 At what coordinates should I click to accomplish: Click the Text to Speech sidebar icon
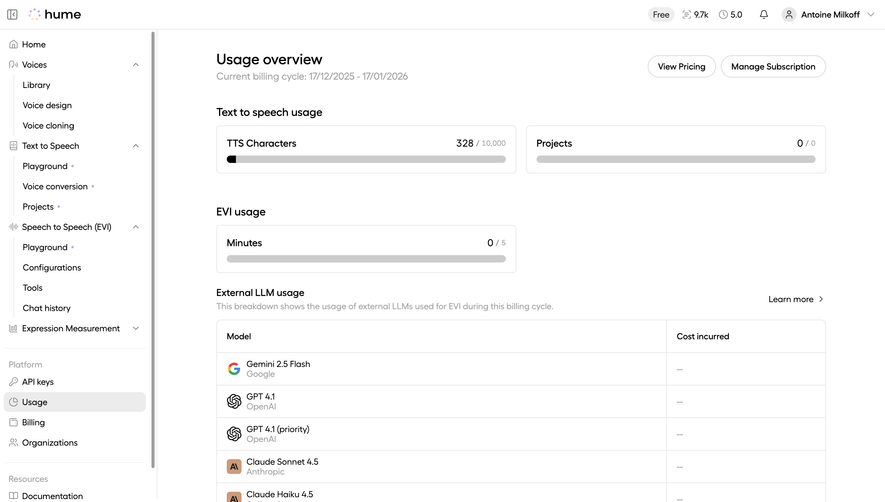14,146
